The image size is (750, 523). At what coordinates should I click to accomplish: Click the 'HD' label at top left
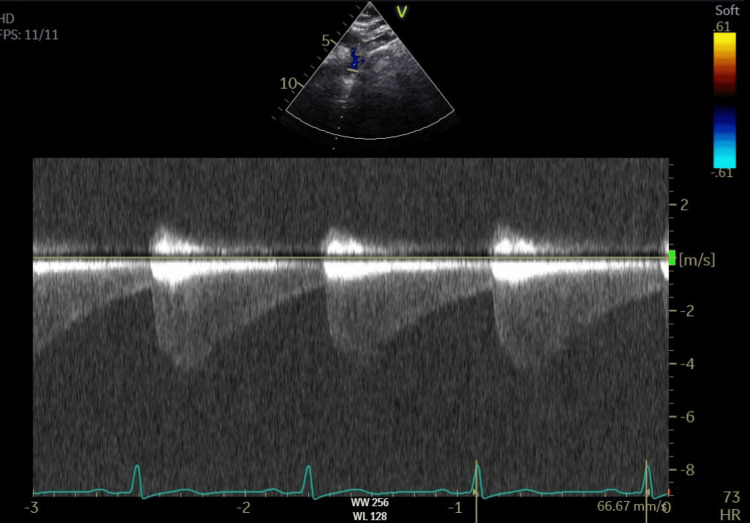pos(7,19)
